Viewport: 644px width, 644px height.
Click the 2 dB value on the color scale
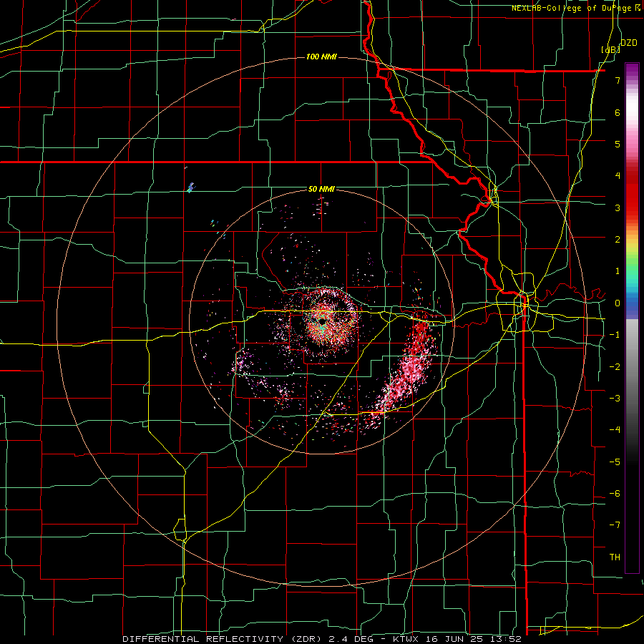[x=618, y=240]
